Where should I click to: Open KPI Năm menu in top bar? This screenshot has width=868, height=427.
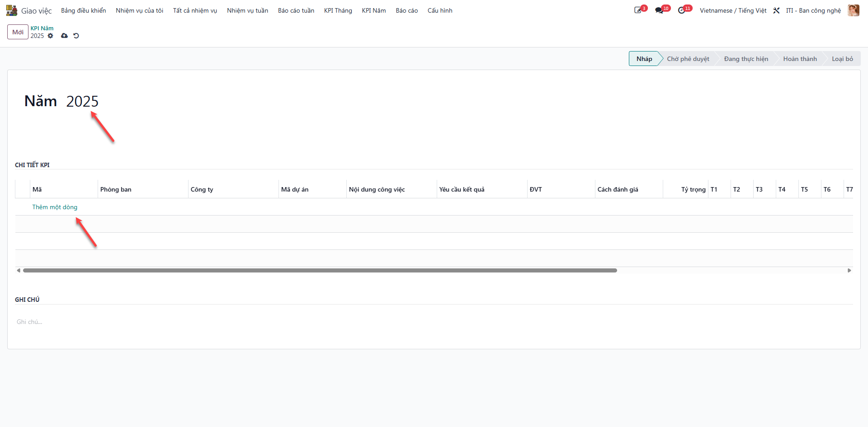point(374,10)
